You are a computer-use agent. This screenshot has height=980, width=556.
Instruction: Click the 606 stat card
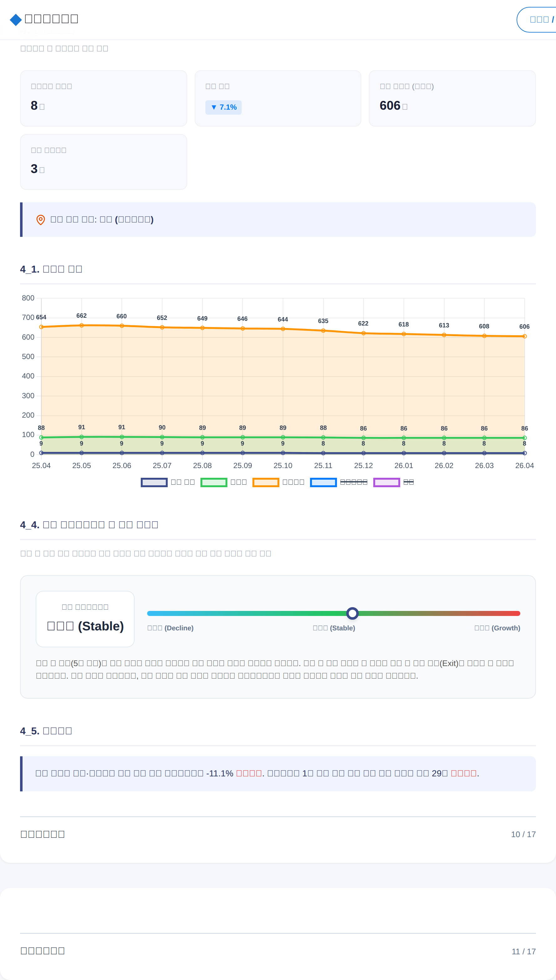[x=452, y=98]
